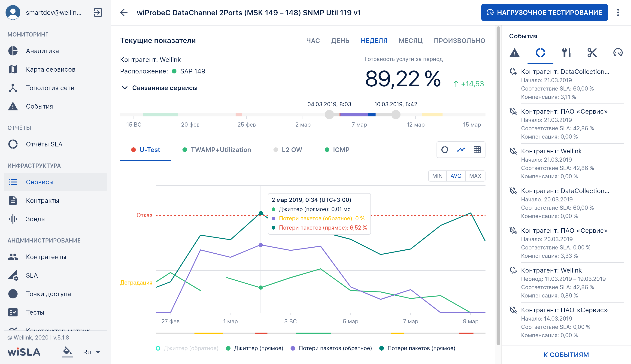Select the scissors events filter icon
Viewport: 631px width, 364px height.
[x=592, y=53]
